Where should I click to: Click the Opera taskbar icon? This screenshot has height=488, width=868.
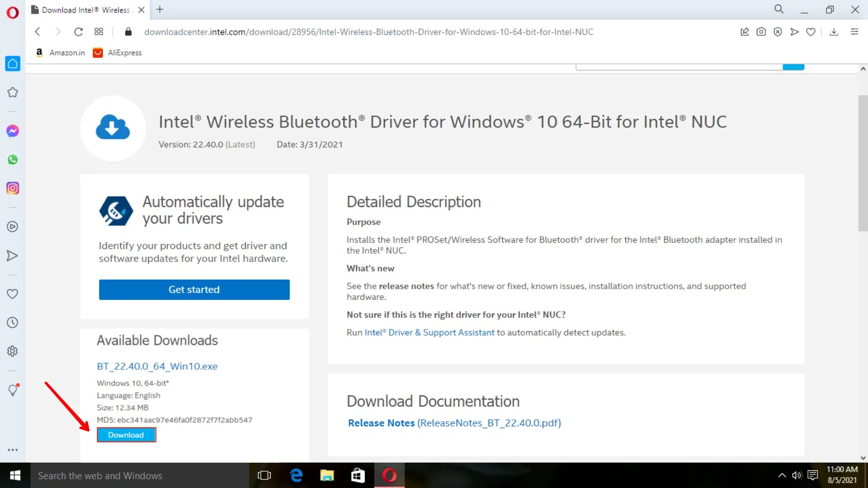coord(389,475)
